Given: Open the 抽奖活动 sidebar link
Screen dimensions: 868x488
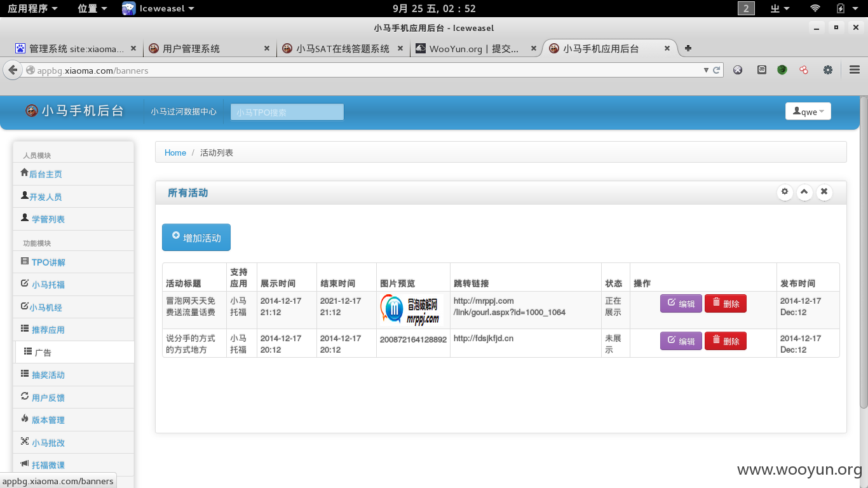Looking at the screenshot, I should (x=48, y=375).
